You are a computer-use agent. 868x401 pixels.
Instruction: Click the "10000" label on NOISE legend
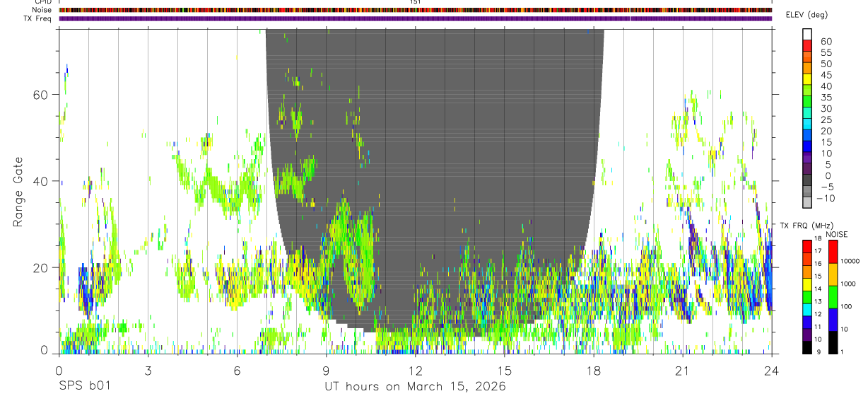click(850, 262)
